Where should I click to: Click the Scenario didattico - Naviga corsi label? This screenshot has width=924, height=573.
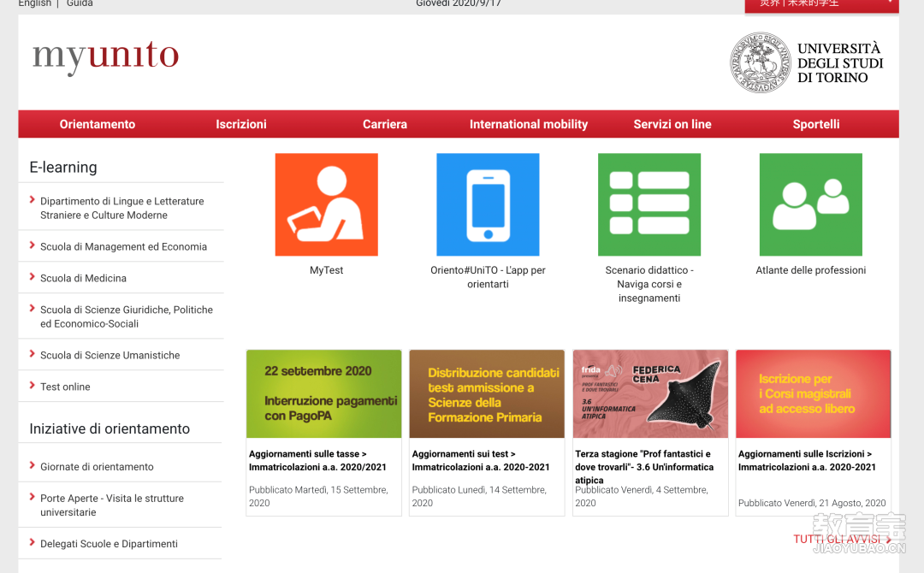649,284
